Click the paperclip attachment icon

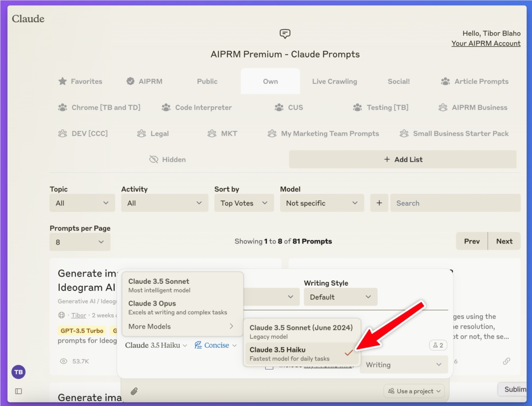[134, 391]
